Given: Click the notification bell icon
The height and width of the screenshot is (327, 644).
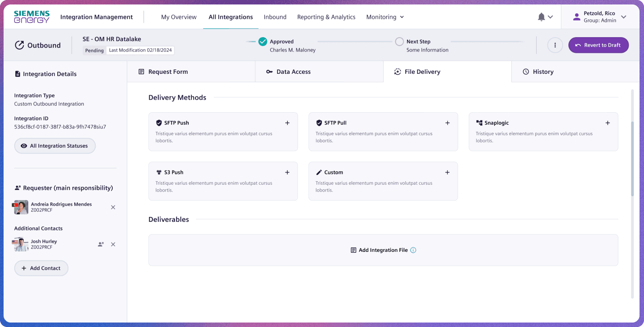Looking at the screenshot, I should point(542,17).
